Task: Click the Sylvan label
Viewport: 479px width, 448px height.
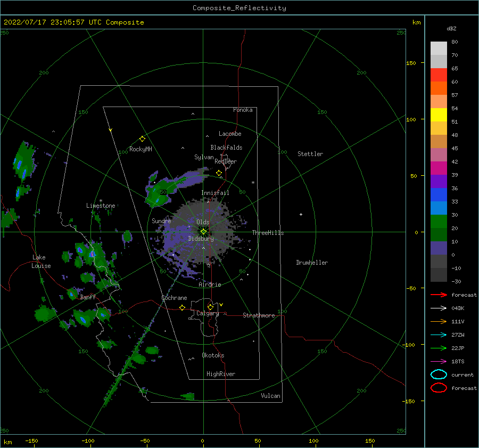Action: coord(204,157)
